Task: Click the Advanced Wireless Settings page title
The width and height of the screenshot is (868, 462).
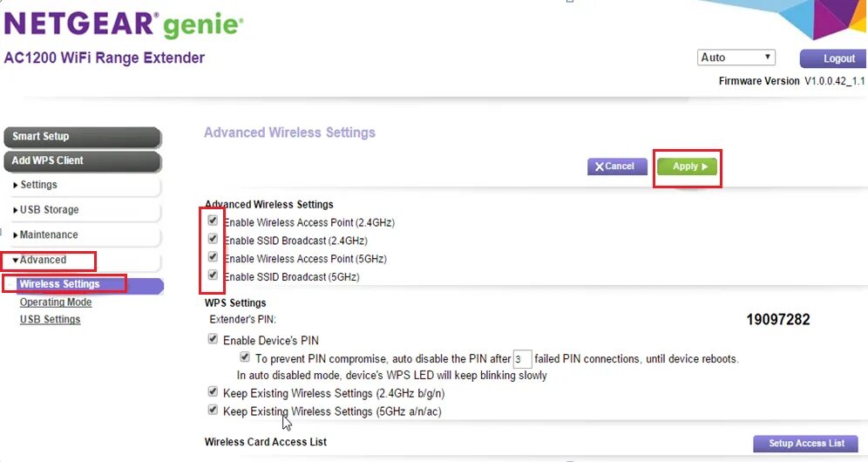Action: click(289, 133)
